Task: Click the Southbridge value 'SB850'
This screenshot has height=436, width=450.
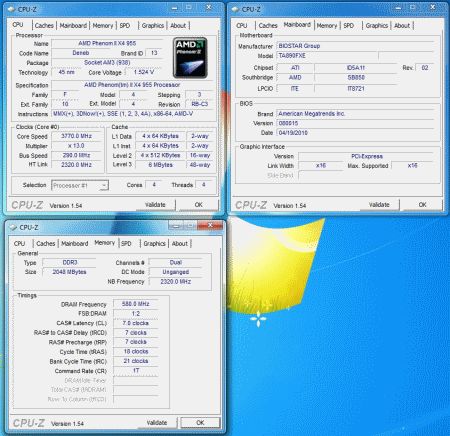Action: pos(356,78)
